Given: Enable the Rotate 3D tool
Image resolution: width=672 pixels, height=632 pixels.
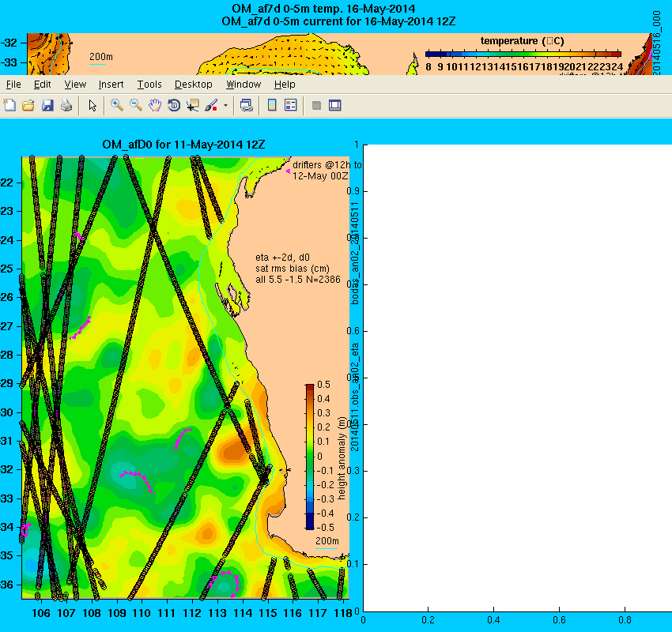Looking at the screenshot, I should 174,105.
